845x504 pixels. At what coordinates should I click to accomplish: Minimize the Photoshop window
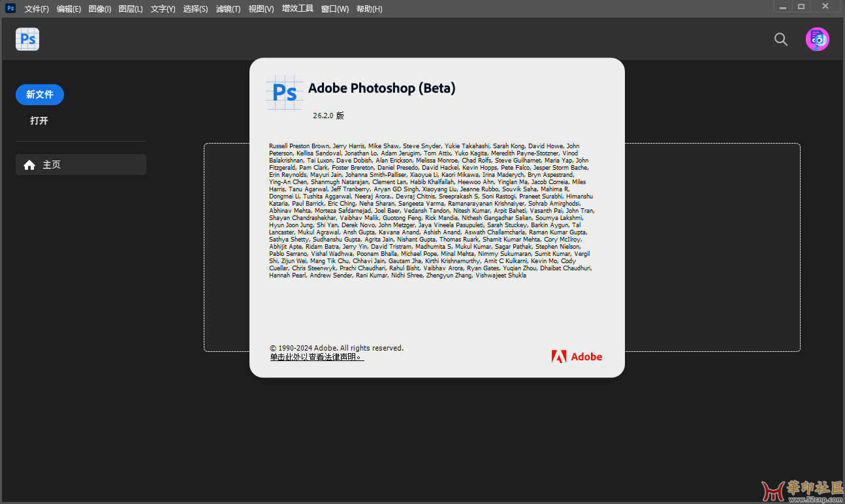pyautogui.click(x=783, y=6)
